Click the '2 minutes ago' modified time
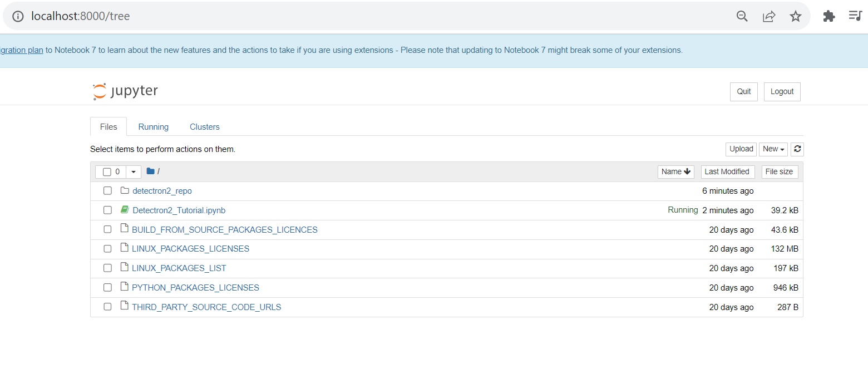Viewport: 868px width, 388px height. pyautogui.click(x=728, y=210)
